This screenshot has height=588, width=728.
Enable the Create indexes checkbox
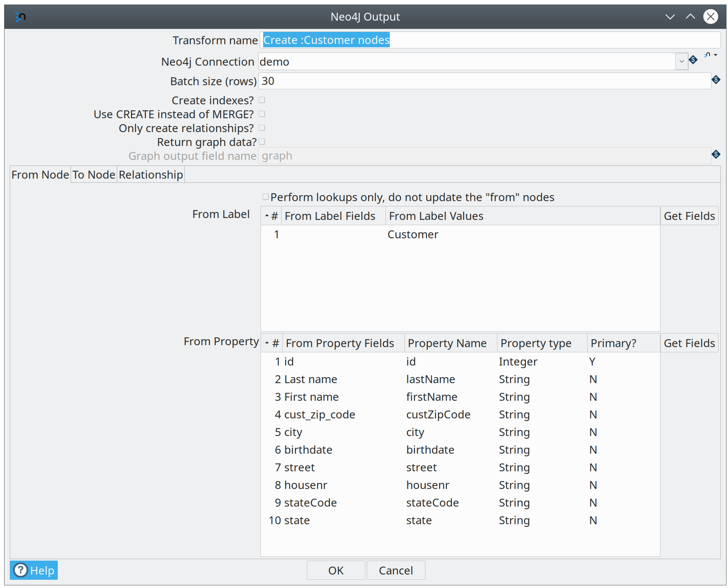(x=262, y=100)
